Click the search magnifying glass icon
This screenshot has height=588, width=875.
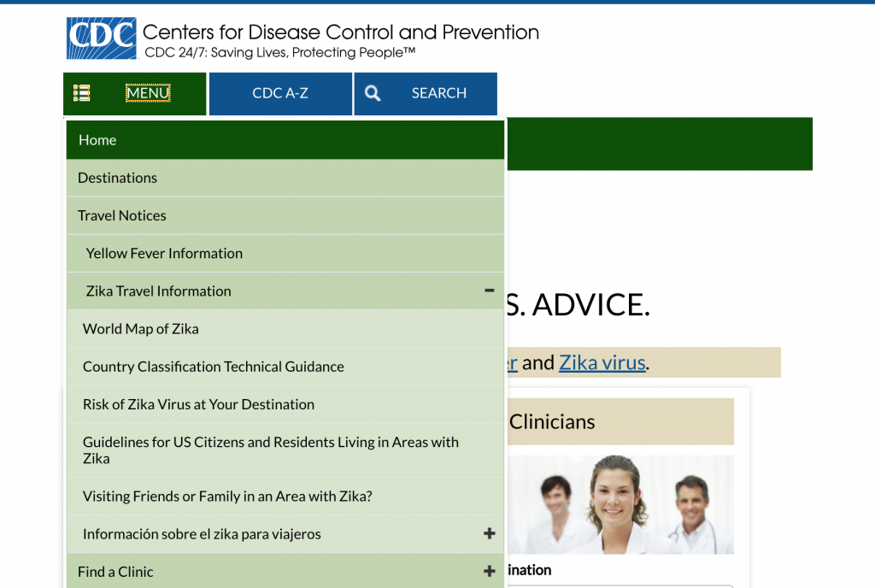click(373, 93)
